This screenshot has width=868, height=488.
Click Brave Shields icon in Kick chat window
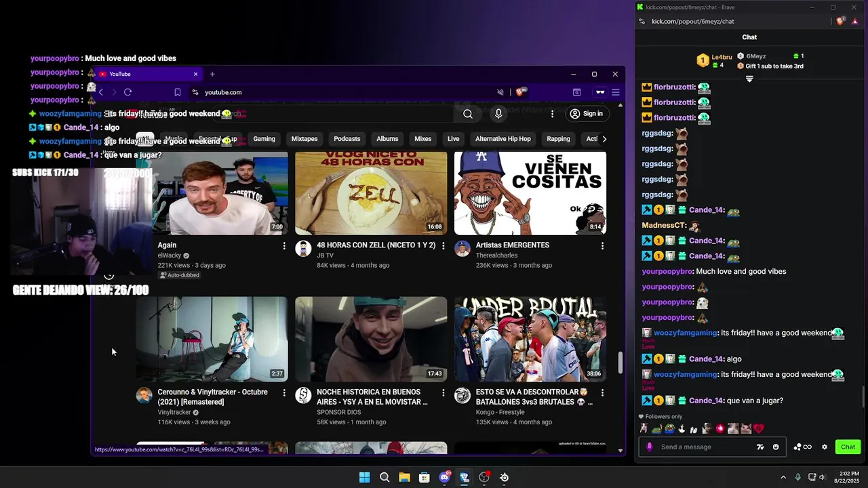click(840, 21)
